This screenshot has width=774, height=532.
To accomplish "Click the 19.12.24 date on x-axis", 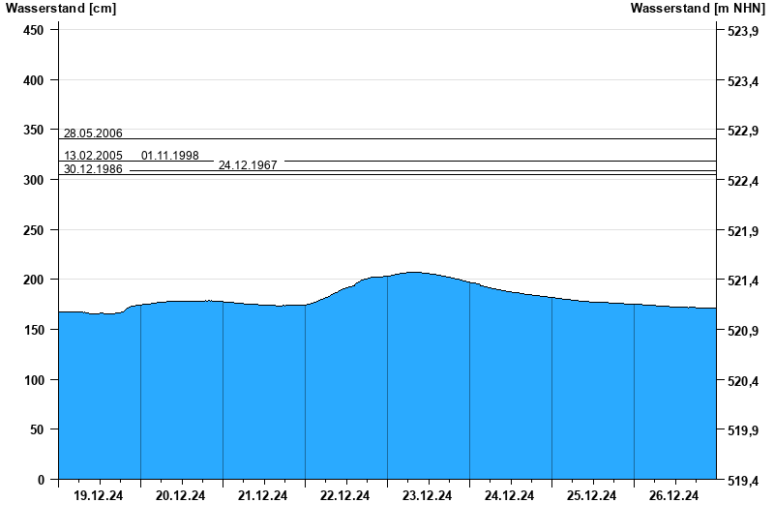I will pyautogui.click(x=99, y=496).
